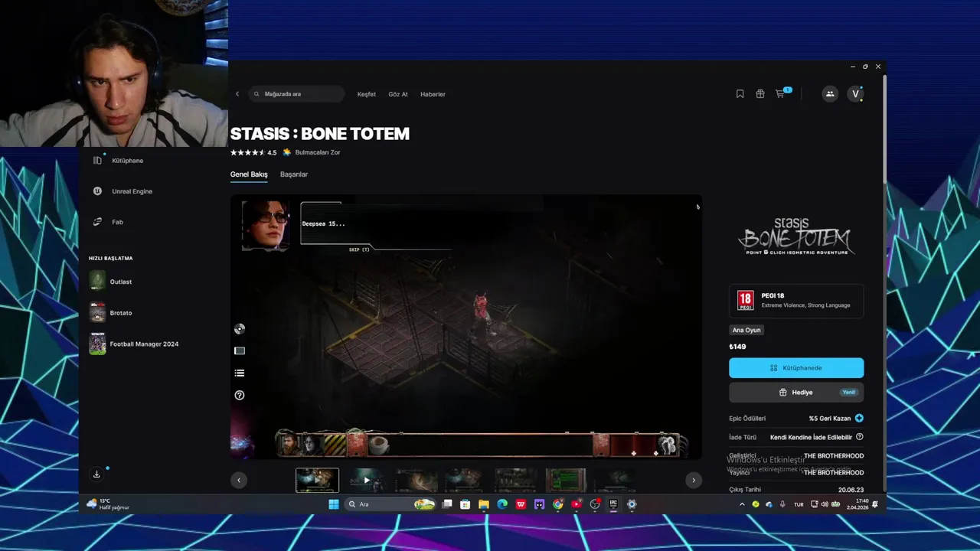Open WPS Office taskbar icon
This screenshot has height=551, width=980.
pyautogui.click(x=521, y=504)
